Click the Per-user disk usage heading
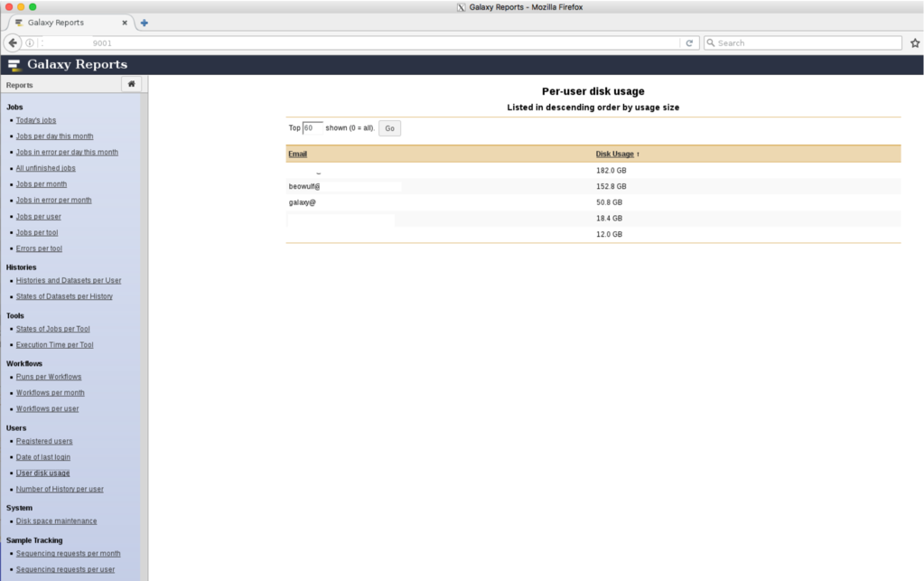This screenshot has height=581, width=924. coord(593,91)
